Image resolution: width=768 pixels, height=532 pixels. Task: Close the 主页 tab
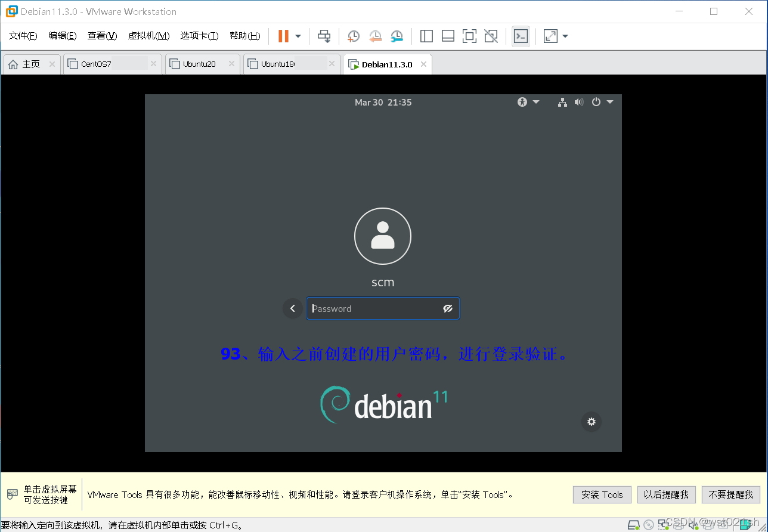(52, 64)
